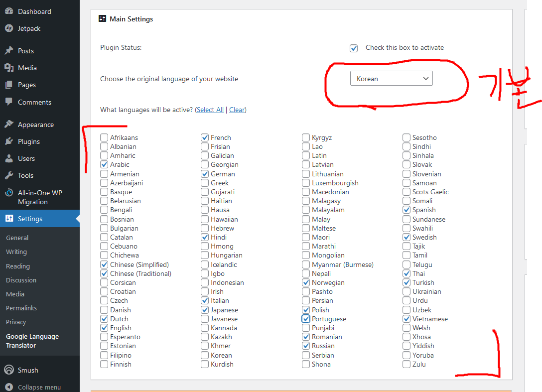Viewport: 542px width, 392px height.
Task: Click the Smush icon in sidebar
Action: point(9,370)
